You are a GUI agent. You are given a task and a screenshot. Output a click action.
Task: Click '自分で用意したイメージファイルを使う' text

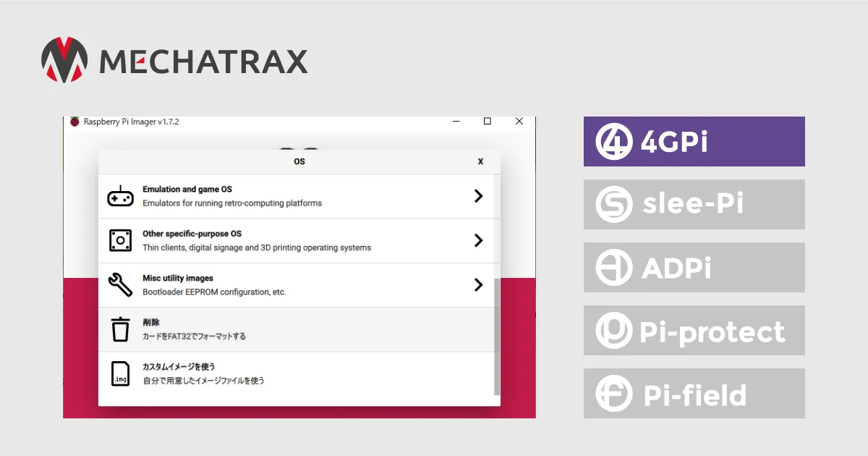pos(203,381)
